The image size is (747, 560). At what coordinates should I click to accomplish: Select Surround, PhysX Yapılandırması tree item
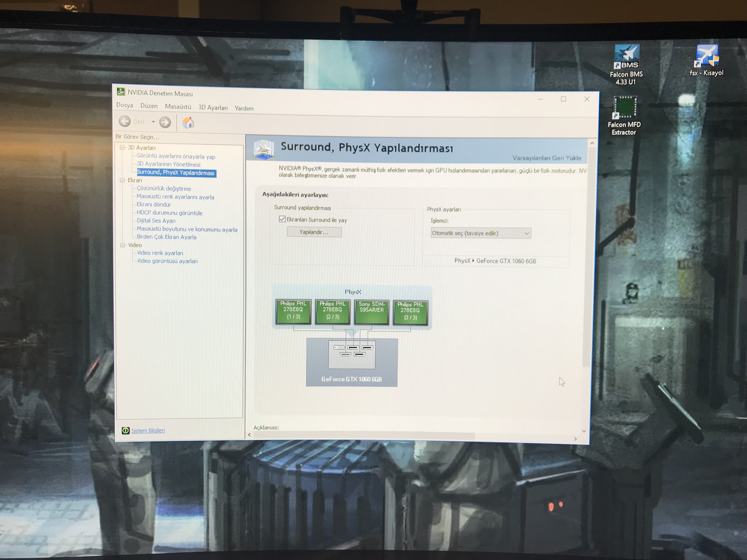pos(176,172)
